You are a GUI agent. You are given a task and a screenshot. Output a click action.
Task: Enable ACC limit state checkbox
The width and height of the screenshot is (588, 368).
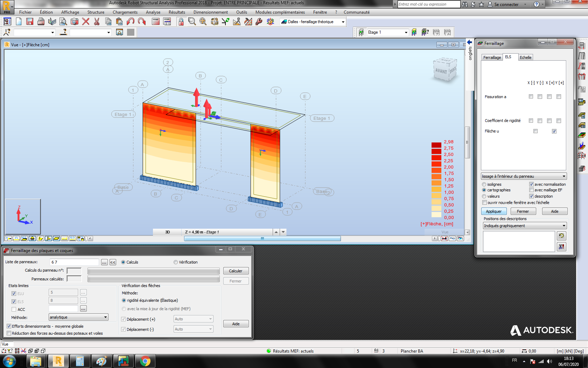coord(14,309)
